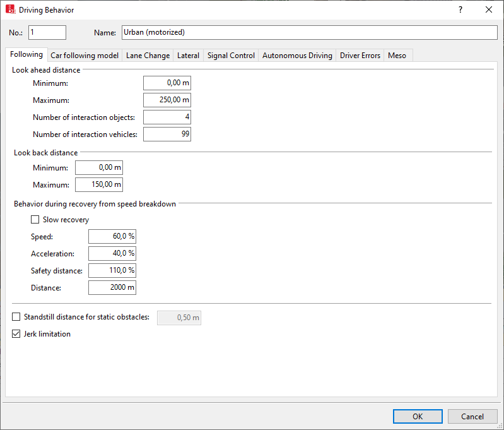Edit the look ahead Maximum distance field
Screen dimensions: 504x430
pos(167,100)
